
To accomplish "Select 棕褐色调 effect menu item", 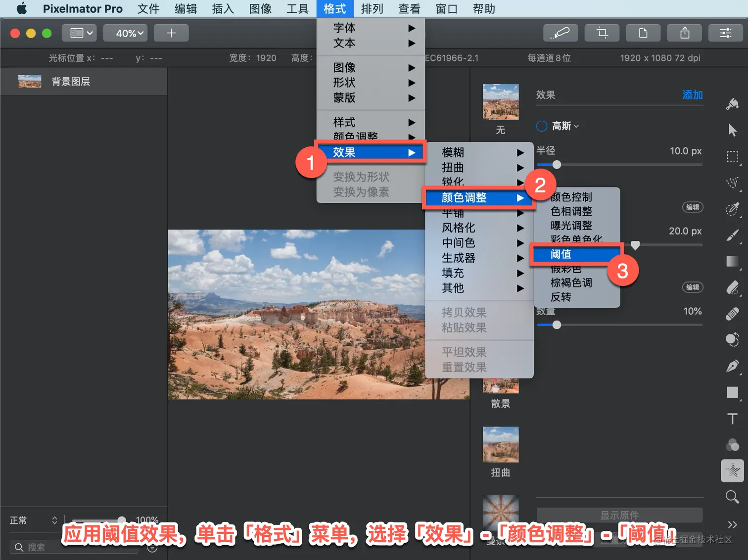I will [x=577, y=282].
